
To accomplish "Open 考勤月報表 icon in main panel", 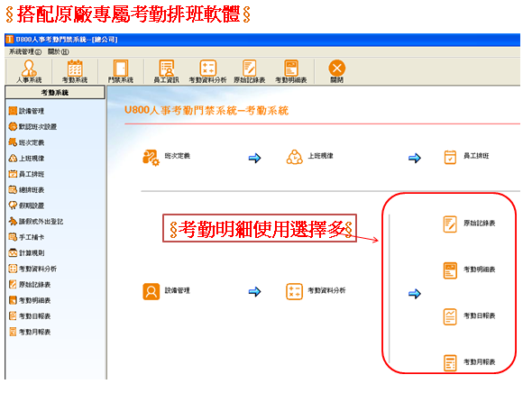I will click(450, 363).
